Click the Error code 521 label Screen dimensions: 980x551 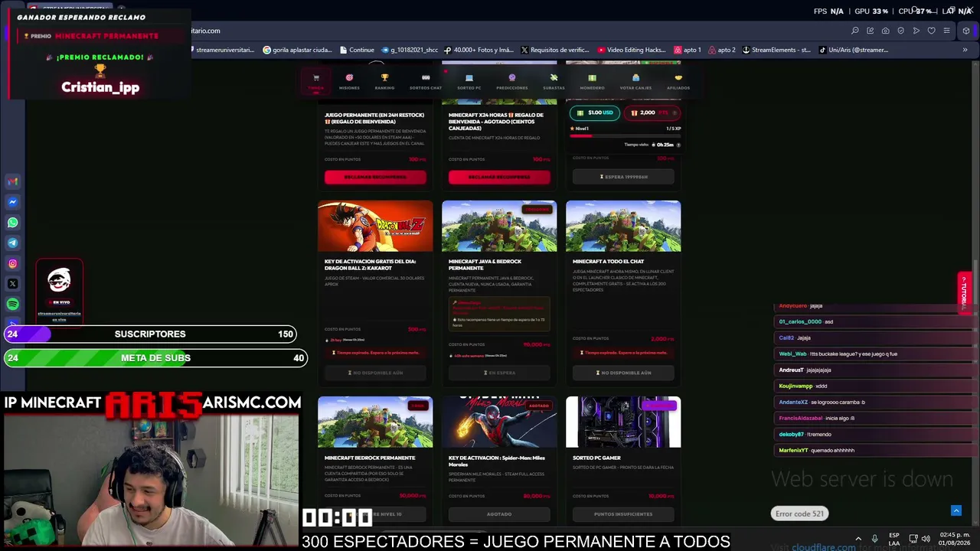coord(799,514)
